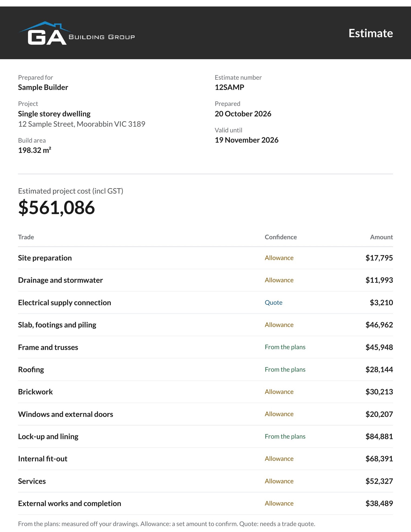Select the prepared date 20 October 2026
411x532 pixels.
243,114
